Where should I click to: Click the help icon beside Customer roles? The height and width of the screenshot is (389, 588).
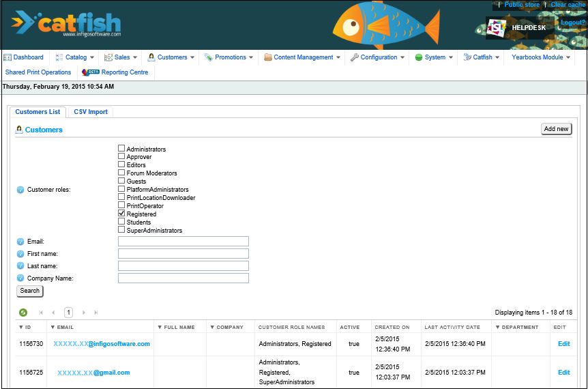pyautogui.click(x=20, y=190)
